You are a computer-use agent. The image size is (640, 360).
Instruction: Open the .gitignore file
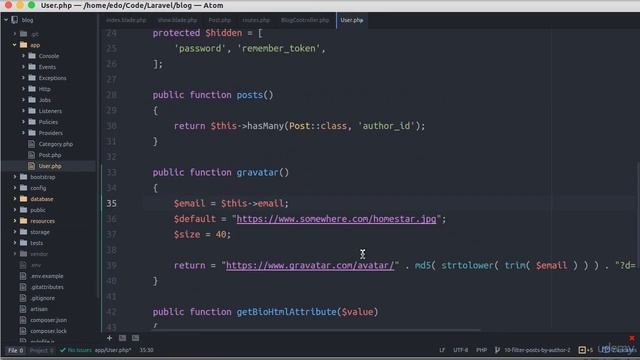(42, 298)
